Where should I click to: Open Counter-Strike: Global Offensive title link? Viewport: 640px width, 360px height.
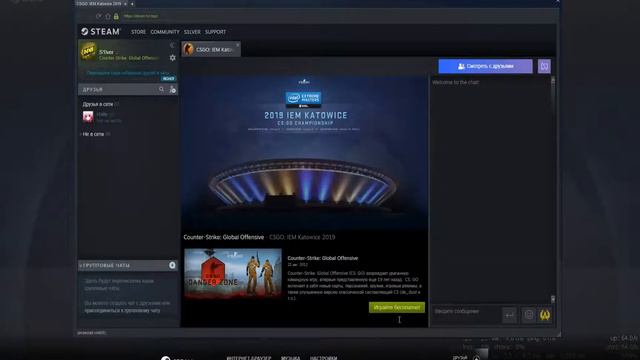(224, 237)
